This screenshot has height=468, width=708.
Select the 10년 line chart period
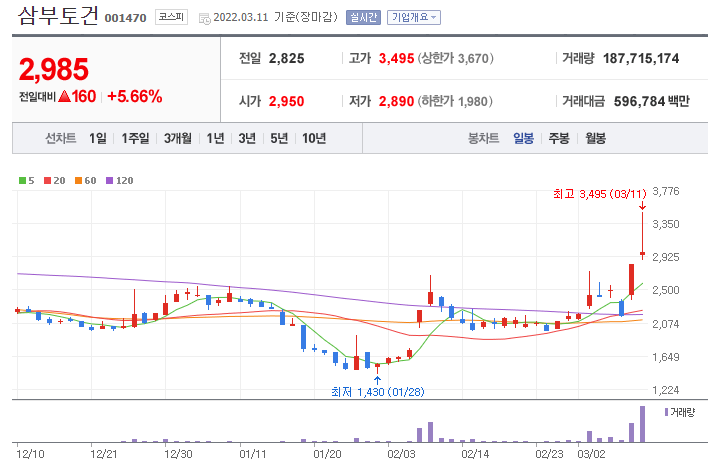tap(314, 138)
